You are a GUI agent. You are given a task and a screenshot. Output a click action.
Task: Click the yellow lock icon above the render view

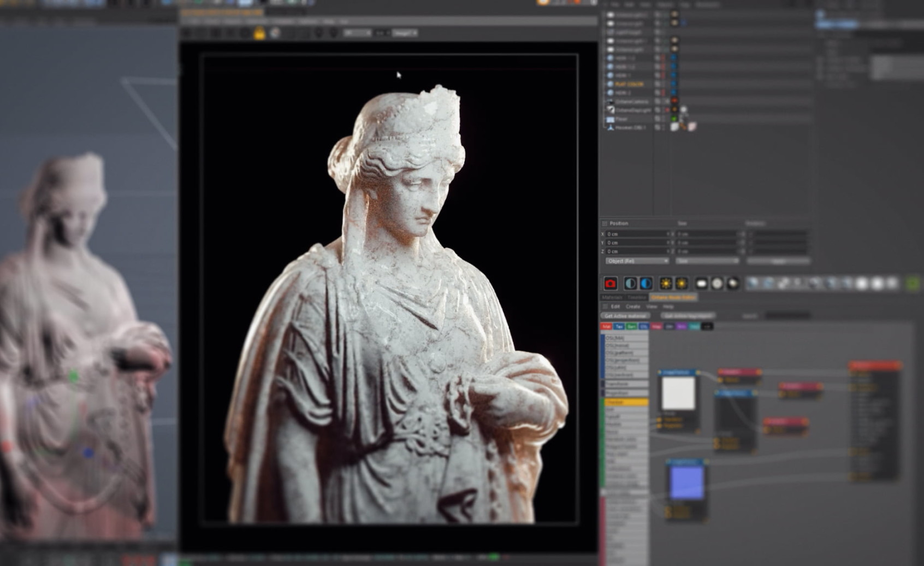259,34
